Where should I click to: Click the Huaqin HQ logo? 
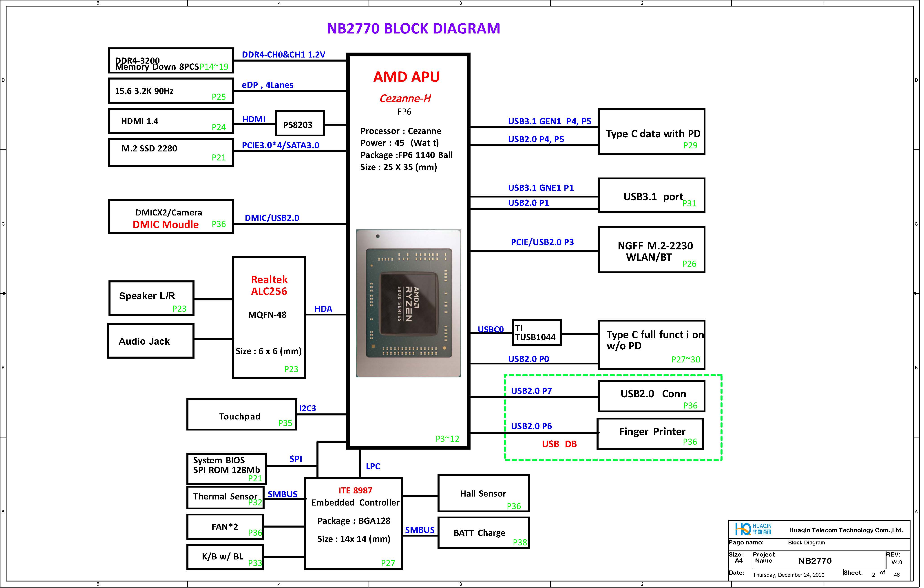point(752,529)
